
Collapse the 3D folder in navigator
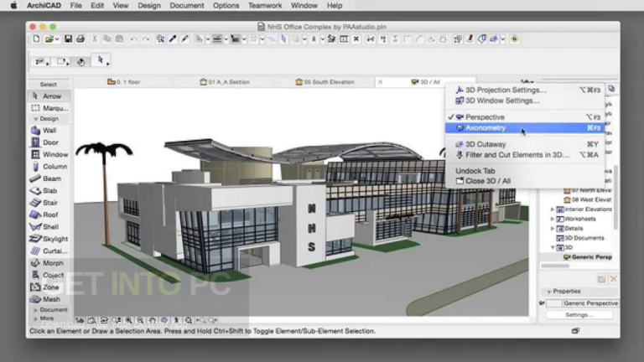pyautogui.click(x=553, y=247)
